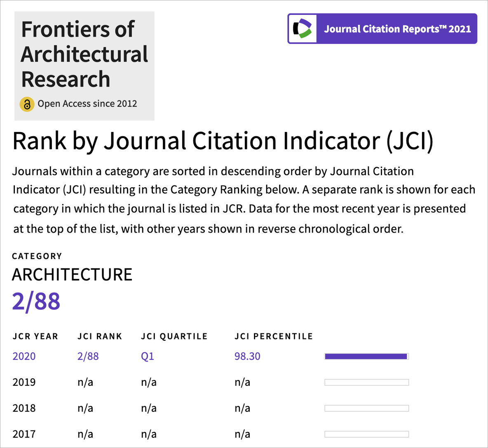Click the empty 2018 percentile bar

pos(366,408)
